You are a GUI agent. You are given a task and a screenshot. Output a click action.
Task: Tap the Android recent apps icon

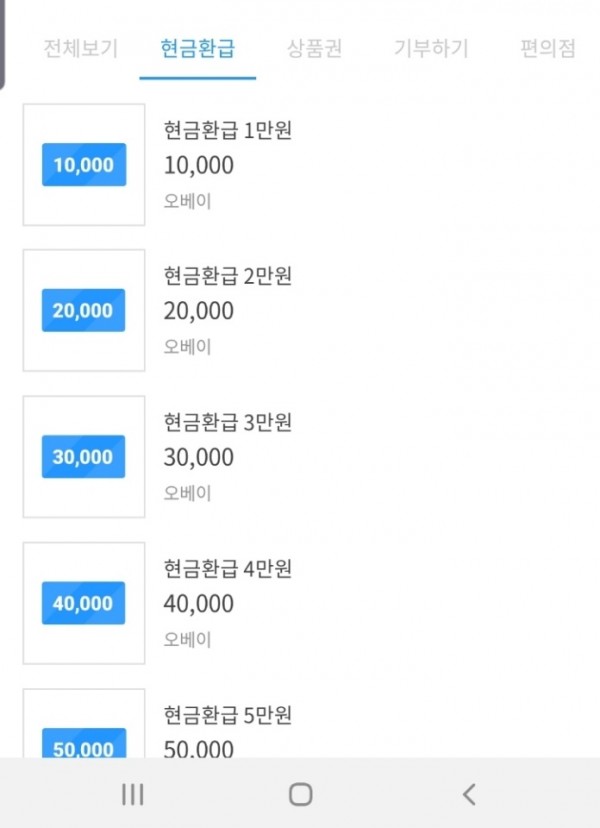(x=132, y=794)
